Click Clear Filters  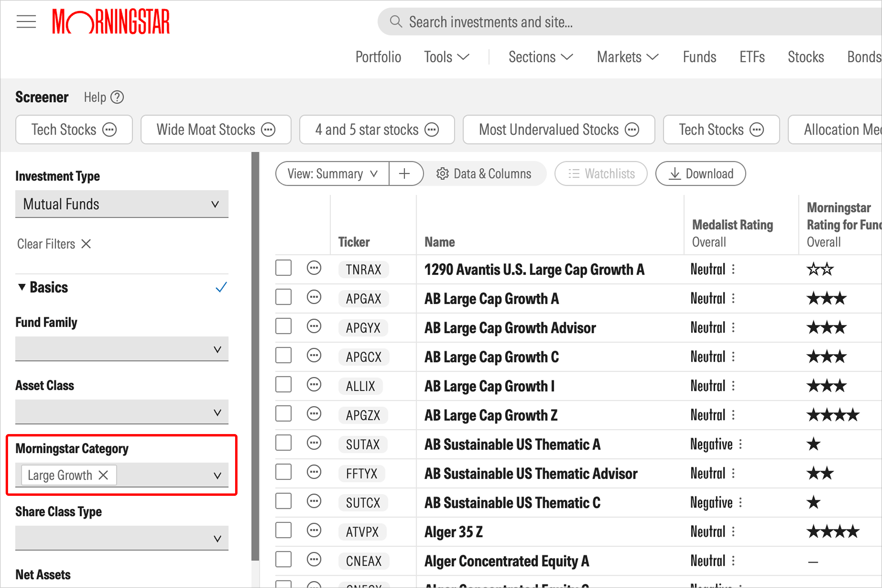(x=54, y=244)
